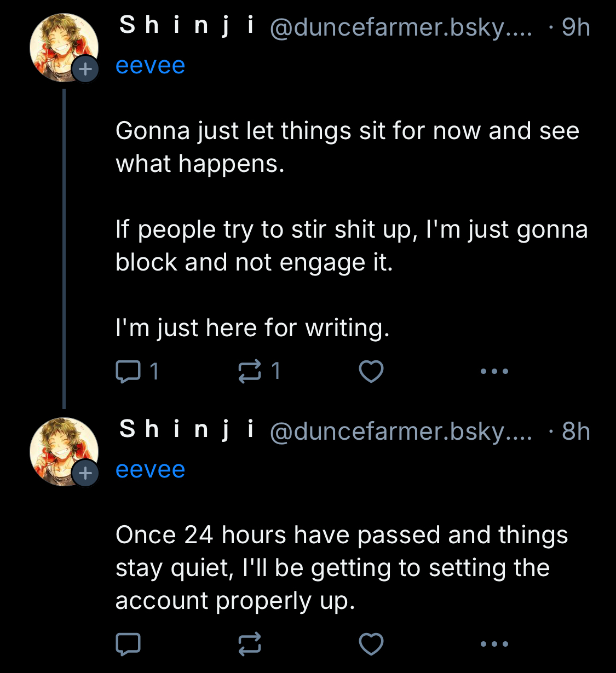Open three-dot menu on the 8h post
This screenshot has height=673, width=616.
click(494, 644)
